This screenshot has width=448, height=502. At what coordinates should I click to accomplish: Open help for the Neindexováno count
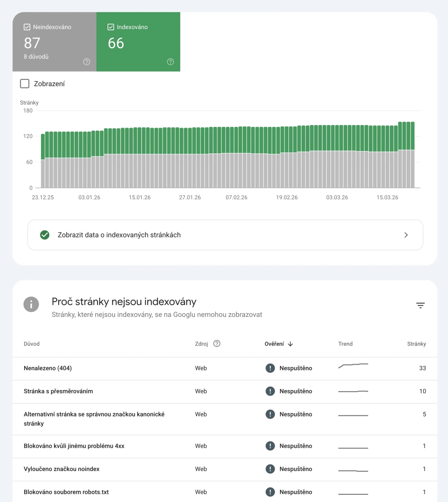pos(86,62)
